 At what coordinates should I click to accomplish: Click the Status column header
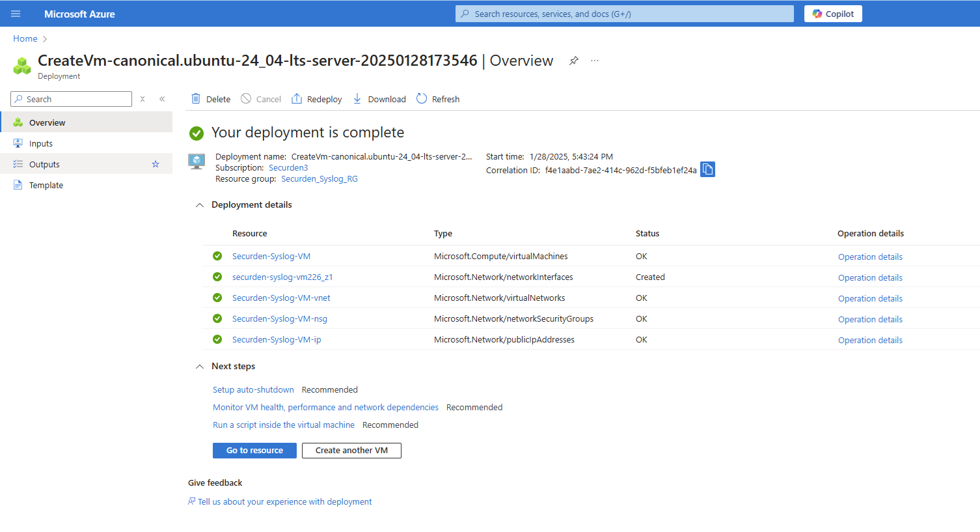click(x=647, y=234)
